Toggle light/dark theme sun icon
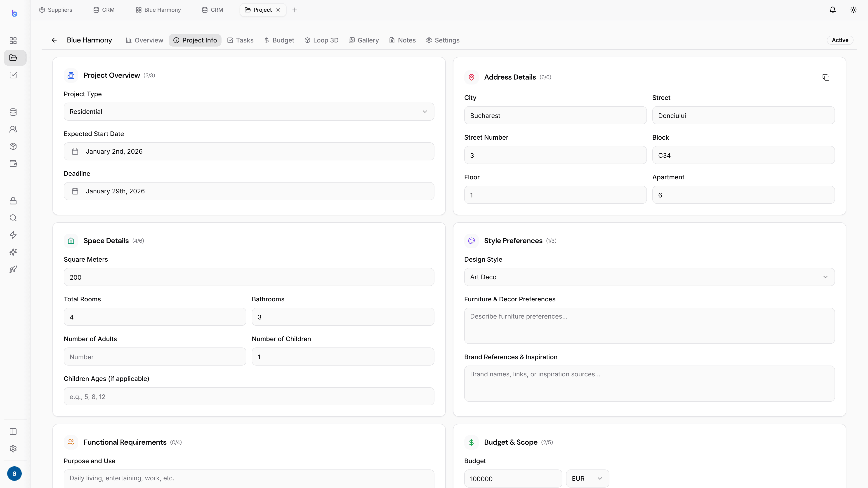The height and width of the screenshot is (488, 868). 854,10
